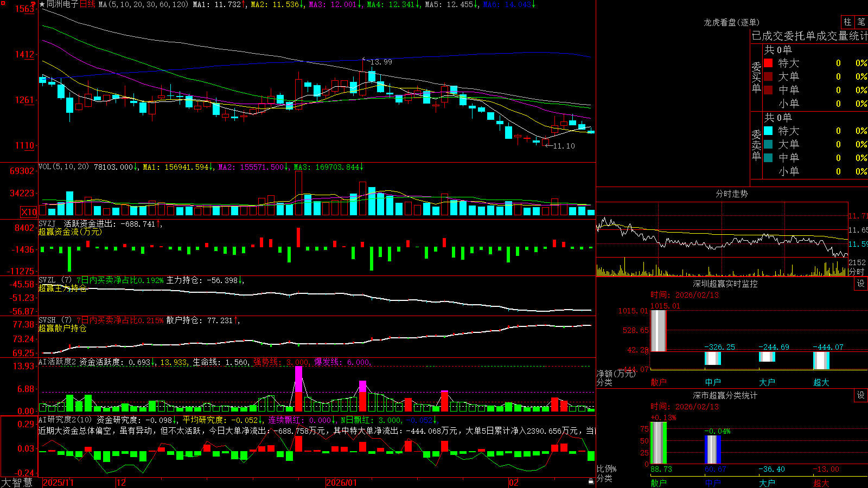The height and width of the screenshot is (488, 868).
Task: Click the cyan 特大 swatch under 委卖单
Action: [768, 131]
